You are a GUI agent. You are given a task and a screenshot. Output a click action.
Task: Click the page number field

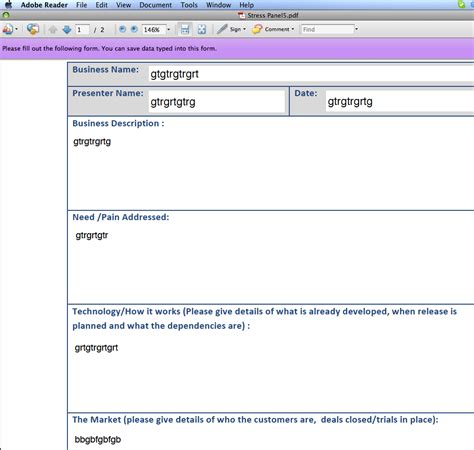pyautogui.click(x=82, y=30)
